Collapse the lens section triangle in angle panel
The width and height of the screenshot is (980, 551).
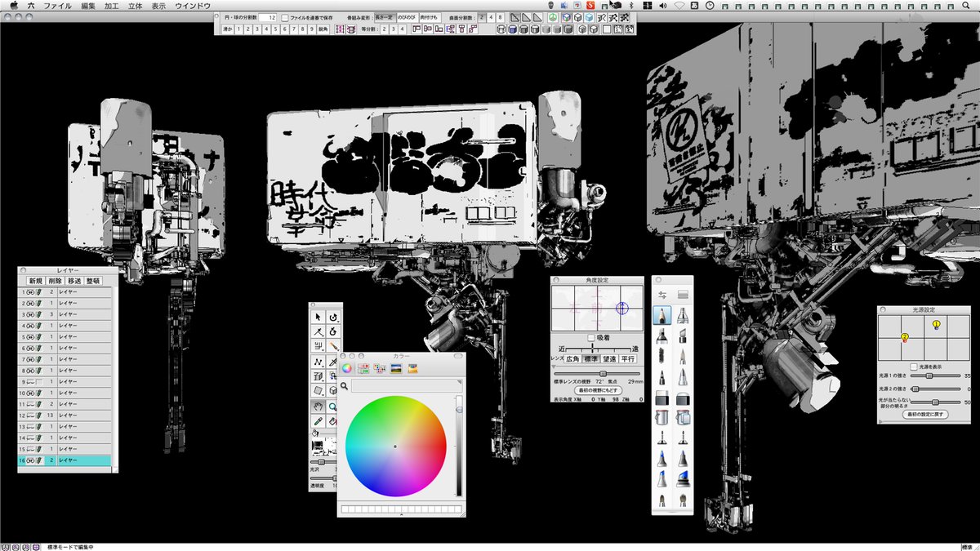pos(554,367)
